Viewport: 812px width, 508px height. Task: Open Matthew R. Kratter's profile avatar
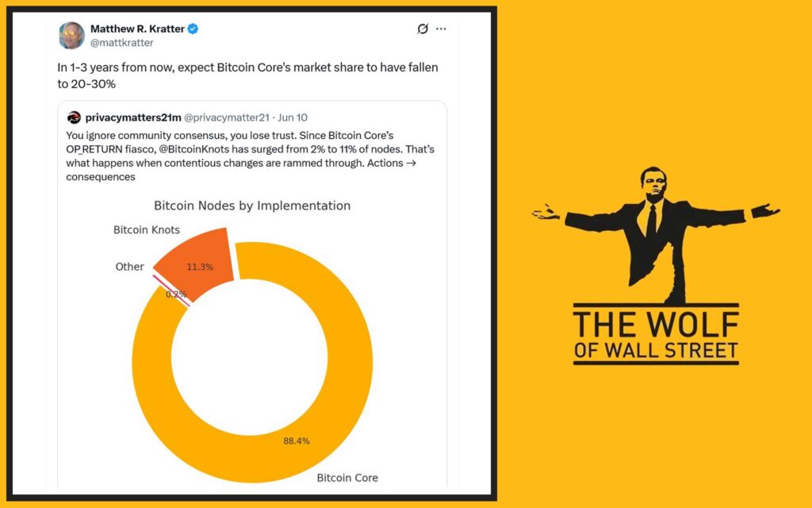click(x=71, y=35)
